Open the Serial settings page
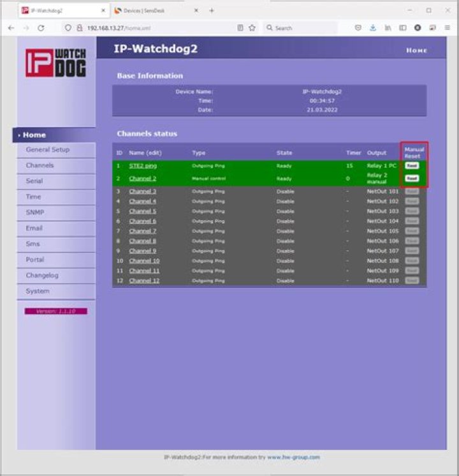 click(57, 181)
